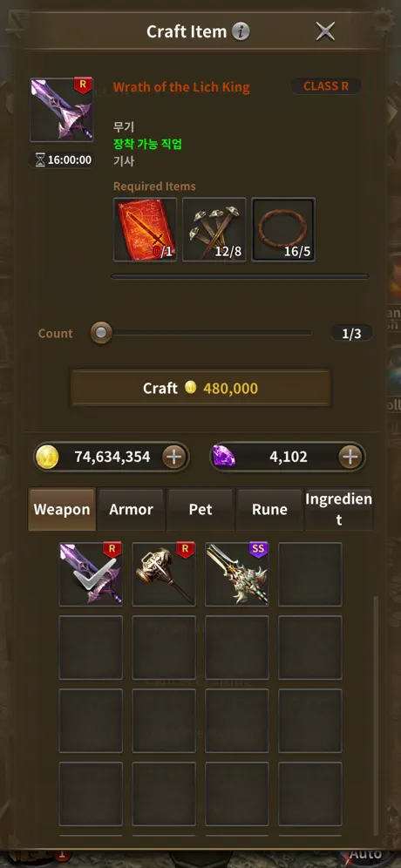Click the empty fourth weapon slot
This screenshot has width=401, height=868.
tap(310, 574)
